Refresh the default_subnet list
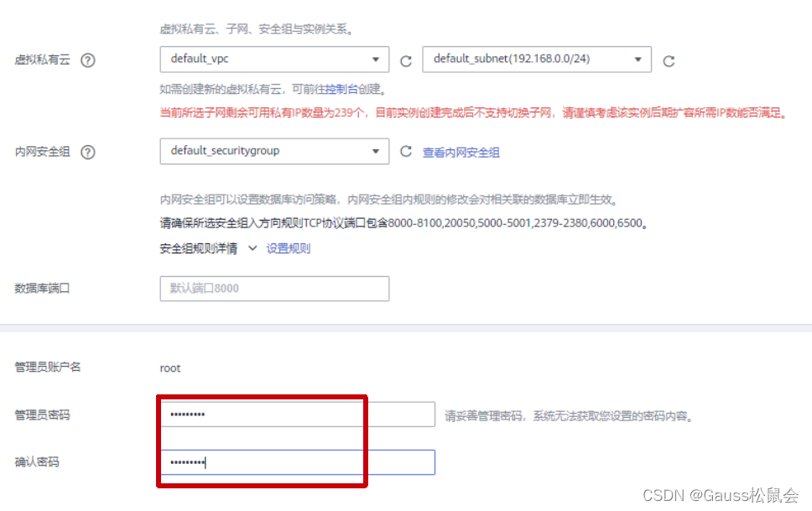The width and height of the screenshot is (812, 511). point(669,60)
